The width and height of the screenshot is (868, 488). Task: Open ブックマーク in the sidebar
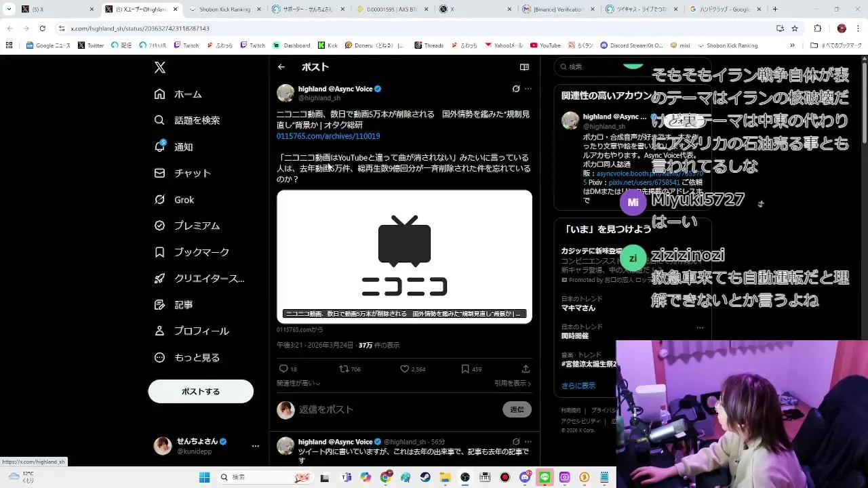pyautogui.click(x=192, y=252)
